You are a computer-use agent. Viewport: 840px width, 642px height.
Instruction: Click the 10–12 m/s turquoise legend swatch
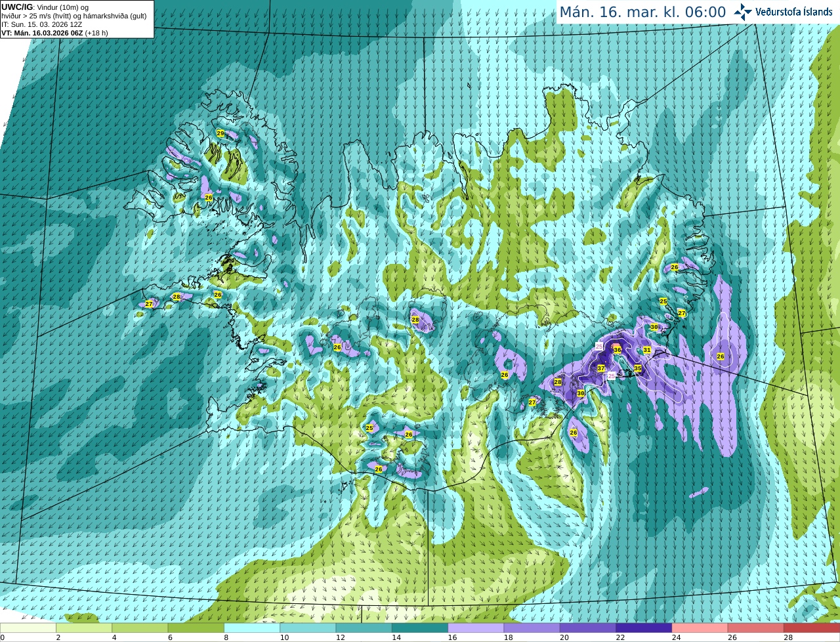308,628
